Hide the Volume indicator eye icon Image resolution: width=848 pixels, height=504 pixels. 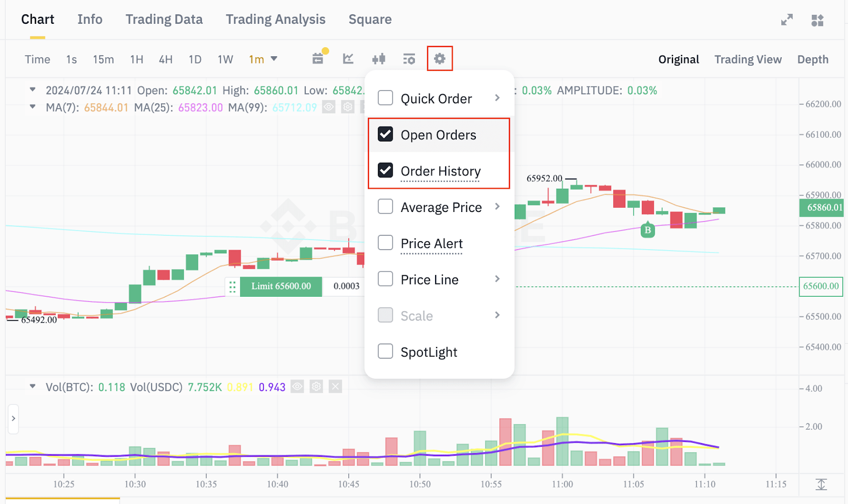click(298, 387)
